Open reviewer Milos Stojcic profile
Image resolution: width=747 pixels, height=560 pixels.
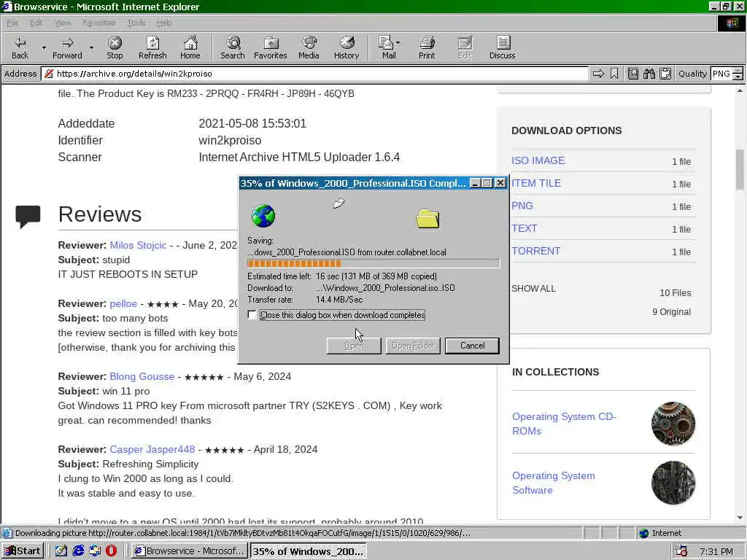pyautogui.click(x=138, y=245)
